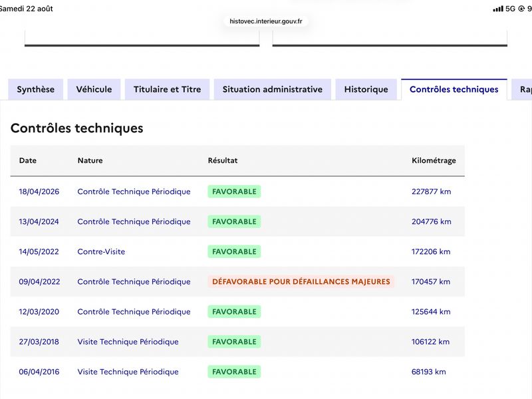Click the DÉFAVORABLE POUR DÉFAILLANCES MAJEURES badge
Image resolution: width=532 pixels, height=399 pixels.
pos(301,281)
